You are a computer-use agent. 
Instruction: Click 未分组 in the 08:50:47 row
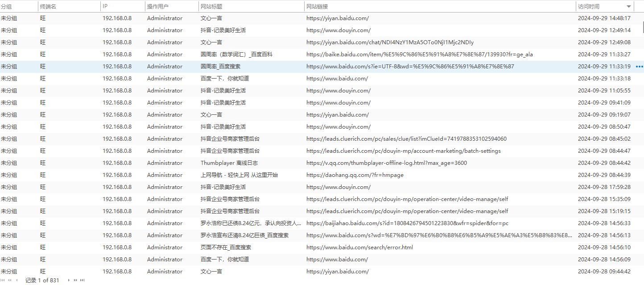point(9,127)
